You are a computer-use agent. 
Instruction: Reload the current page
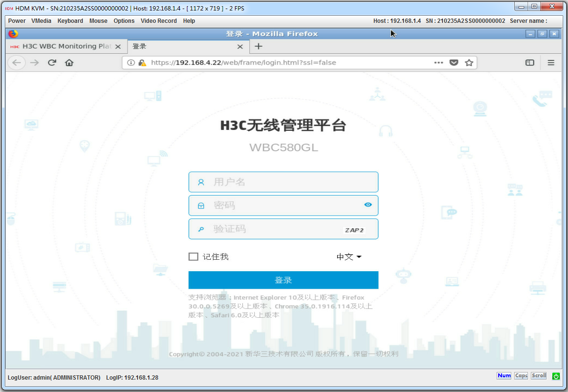tap(52, 63)
